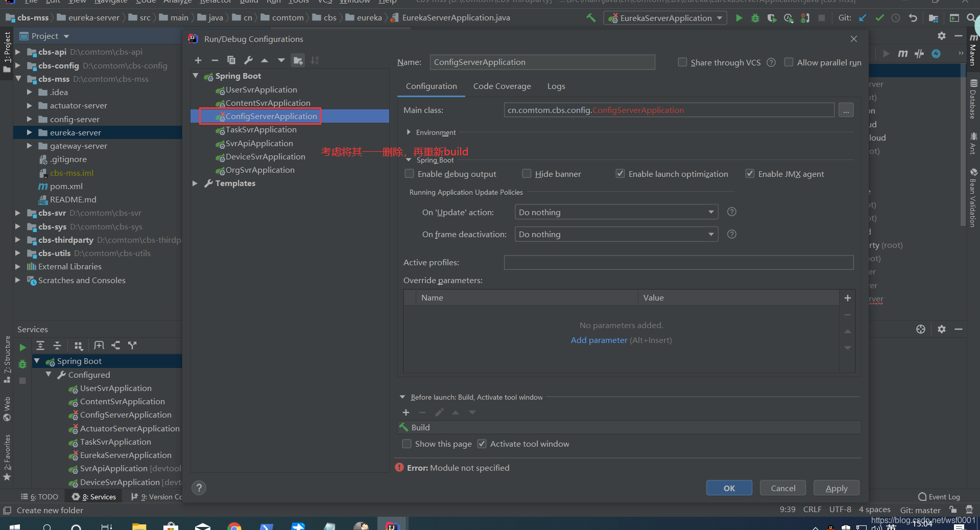Image resolution: width=980 pixels, height=530 pixels.
Task: Click the OK button
Action: [x=729, y=488]
